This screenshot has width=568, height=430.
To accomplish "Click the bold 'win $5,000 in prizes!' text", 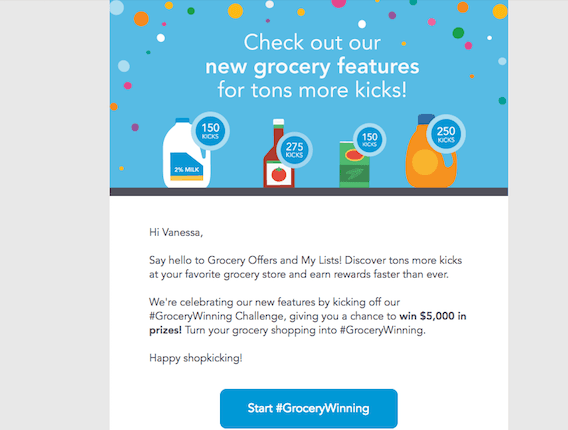I will click(x=308, y=323).
